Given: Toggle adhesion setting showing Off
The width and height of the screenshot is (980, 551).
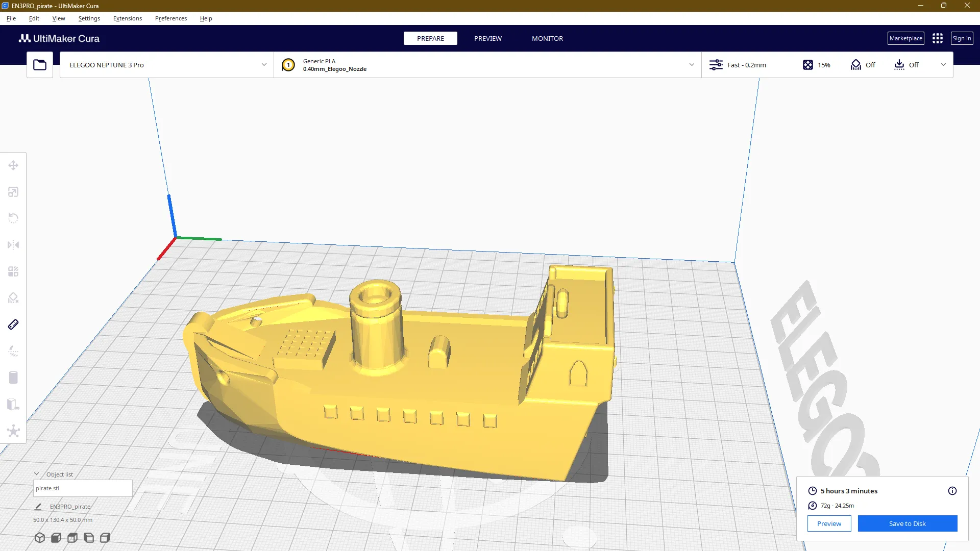Looking at the screenshot, I should tap(906, 65).
